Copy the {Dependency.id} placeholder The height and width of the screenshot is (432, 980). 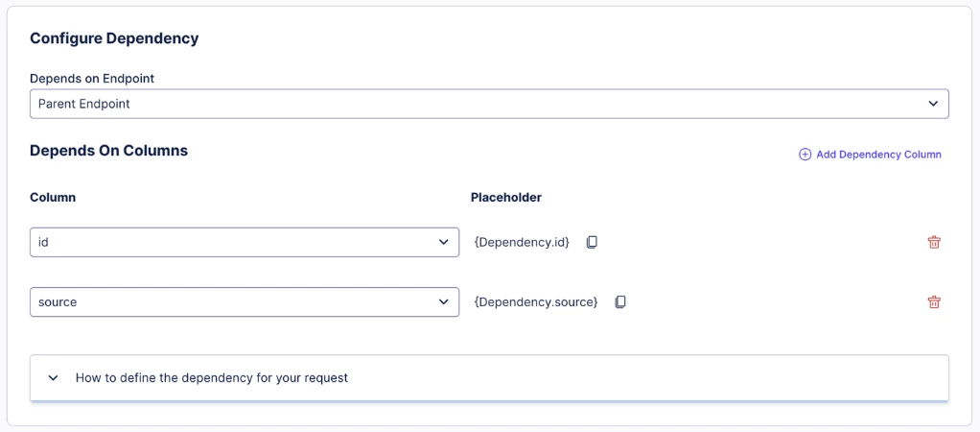pos(592,242)
